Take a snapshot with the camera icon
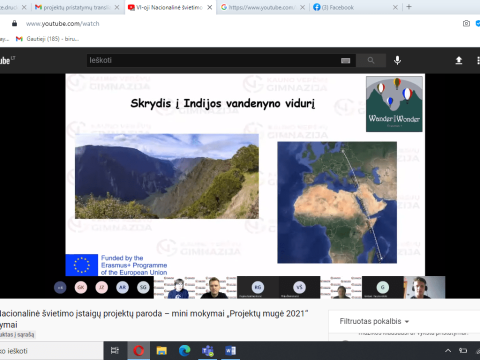Screen dimensions: 480x360 pyautogui.click(x=466, y=23)
